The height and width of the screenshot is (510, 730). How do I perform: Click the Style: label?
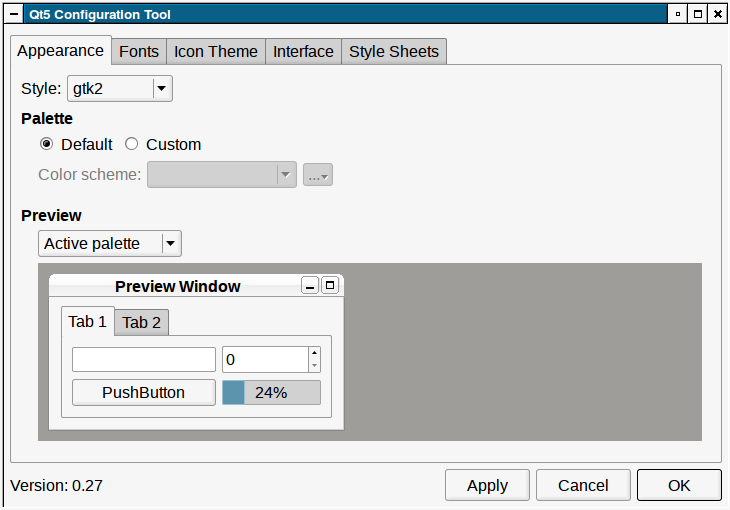41,88
